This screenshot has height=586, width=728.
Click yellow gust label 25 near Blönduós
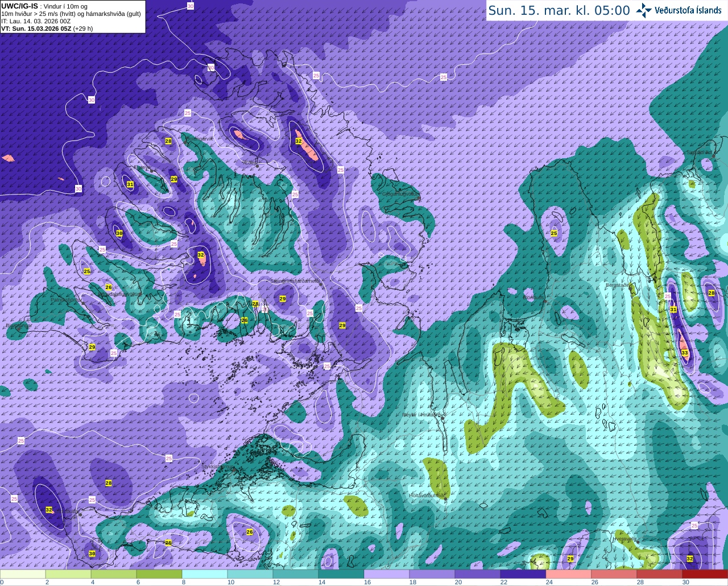[x=554, y=233]
